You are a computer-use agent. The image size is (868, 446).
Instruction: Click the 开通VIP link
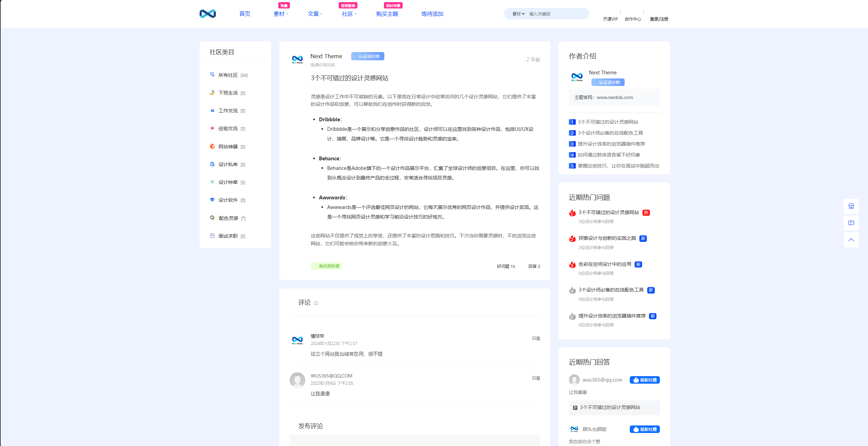tap(610, 19)
